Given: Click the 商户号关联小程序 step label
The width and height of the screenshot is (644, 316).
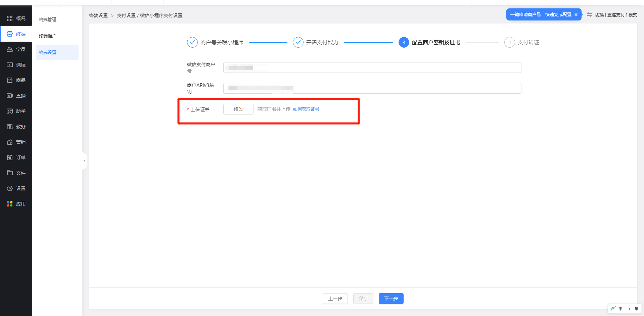Looking at the screenshot, I should (222, 43).
